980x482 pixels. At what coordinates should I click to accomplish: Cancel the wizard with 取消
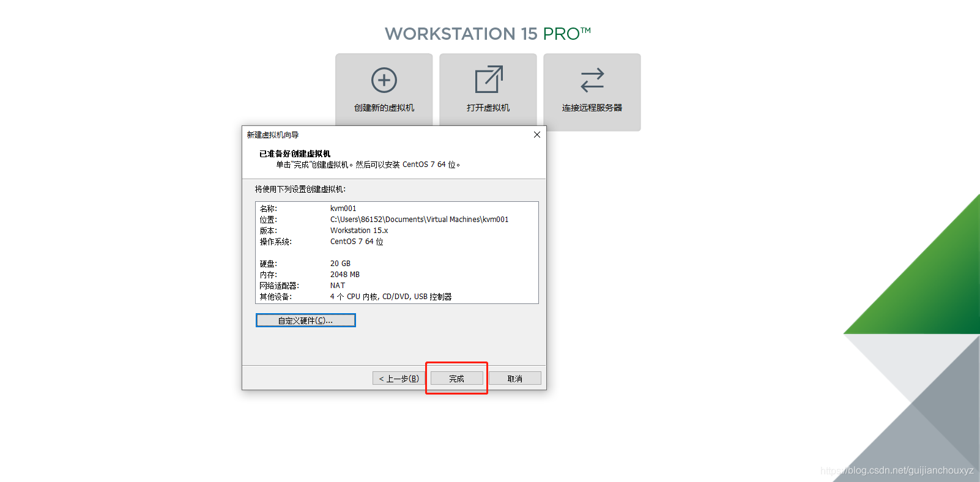pos(515,379)
